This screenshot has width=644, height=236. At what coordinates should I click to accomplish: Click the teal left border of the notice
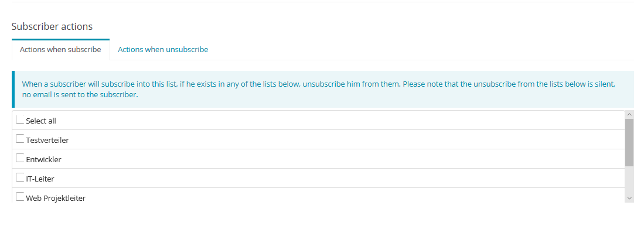click(13, 89)
